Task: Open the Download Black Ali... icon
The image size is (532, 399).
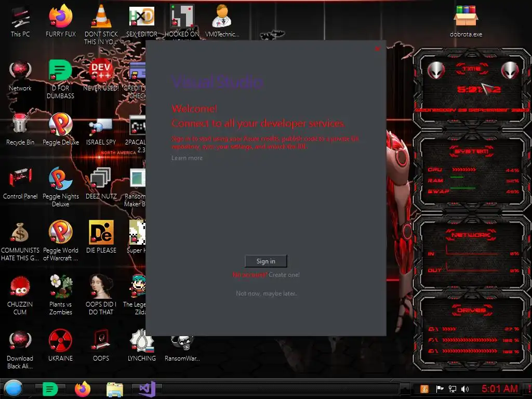Action: click(x=20, y=350)
